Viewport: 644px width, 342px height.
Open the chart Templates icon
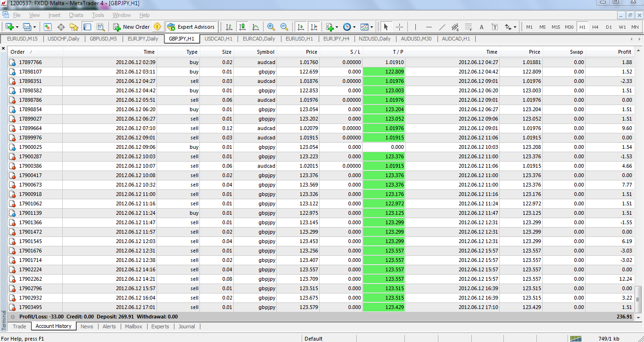pyautogui.click(x=364, y=27)
